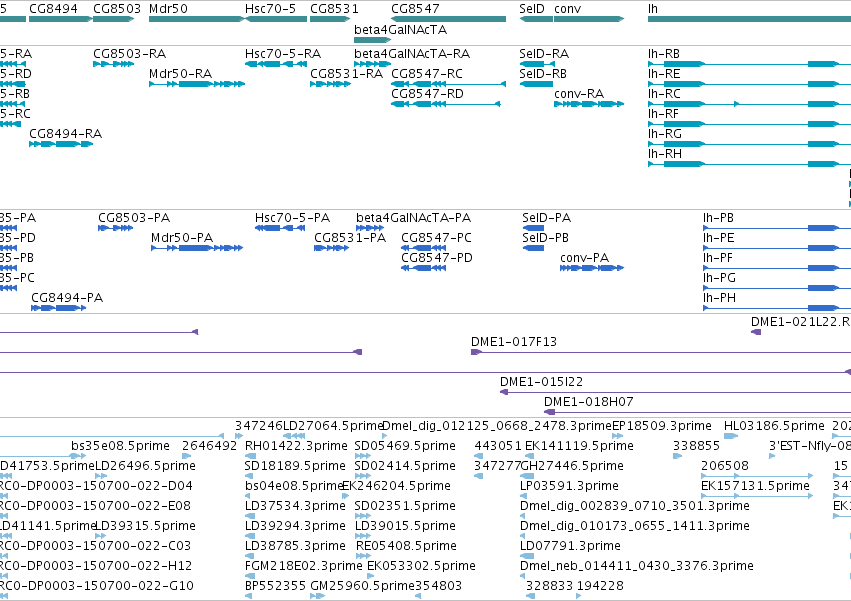Select the HL03186.5prime EST
This screenshot has height=601, width=851.
point(731,436)
